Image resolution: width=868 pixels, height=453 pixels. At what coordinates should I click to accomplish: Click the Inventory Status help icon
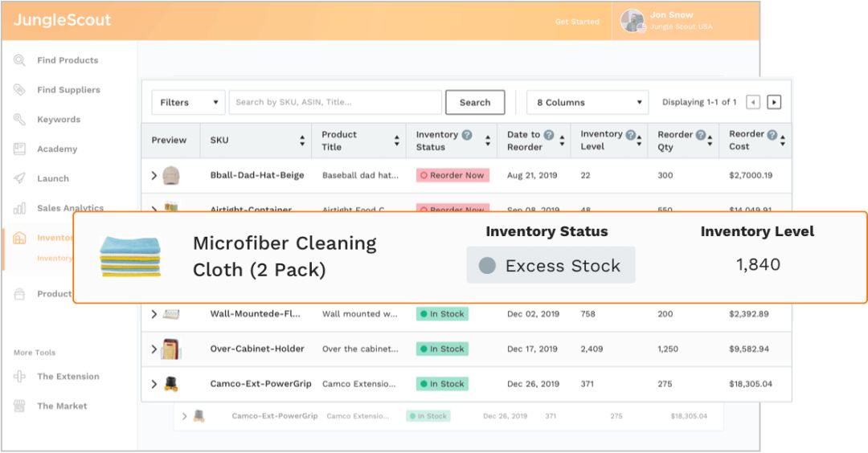pyautogui.click(x=467, y=135)
